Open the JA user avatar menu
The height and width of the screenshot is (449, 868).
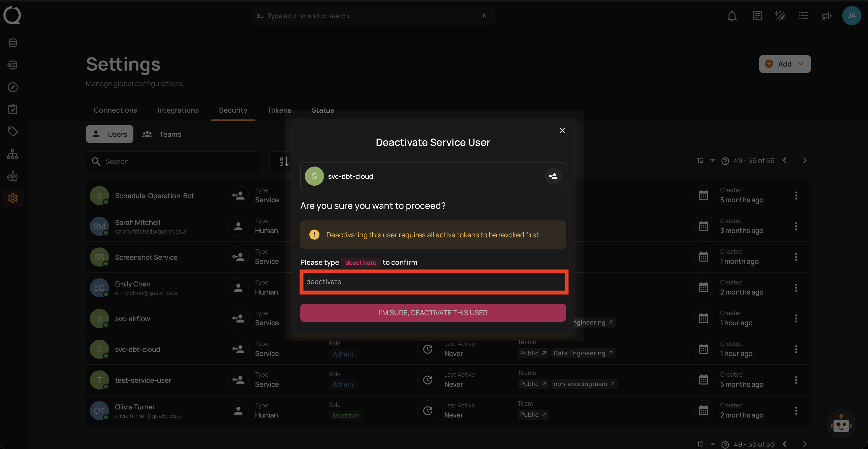(851, 16)
